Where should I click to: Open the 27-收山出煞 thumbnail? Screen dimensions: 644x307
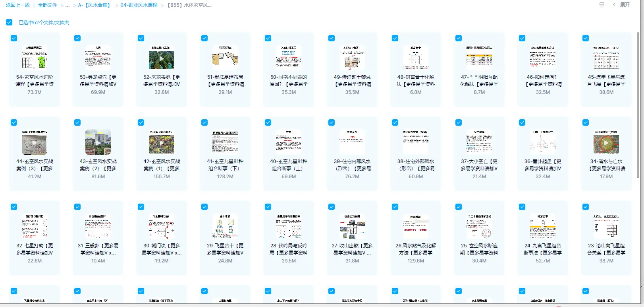(352, 226)
